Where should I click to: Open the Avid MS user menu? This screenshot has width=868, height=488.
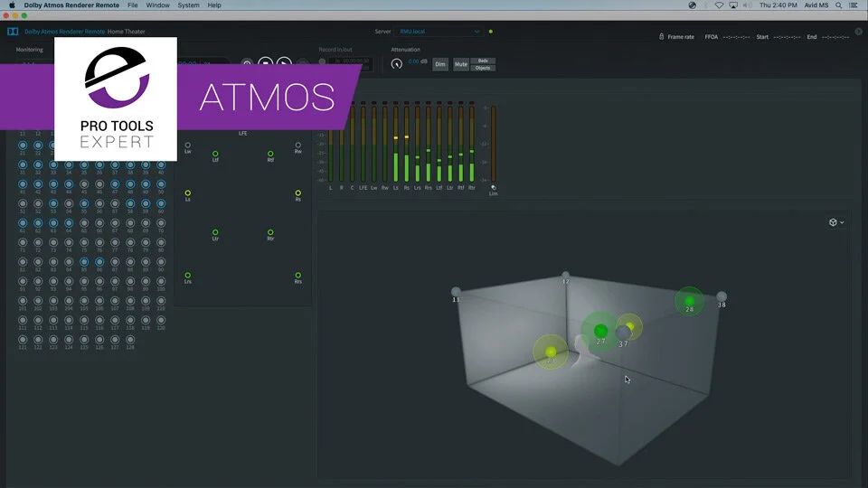point(816,5)
